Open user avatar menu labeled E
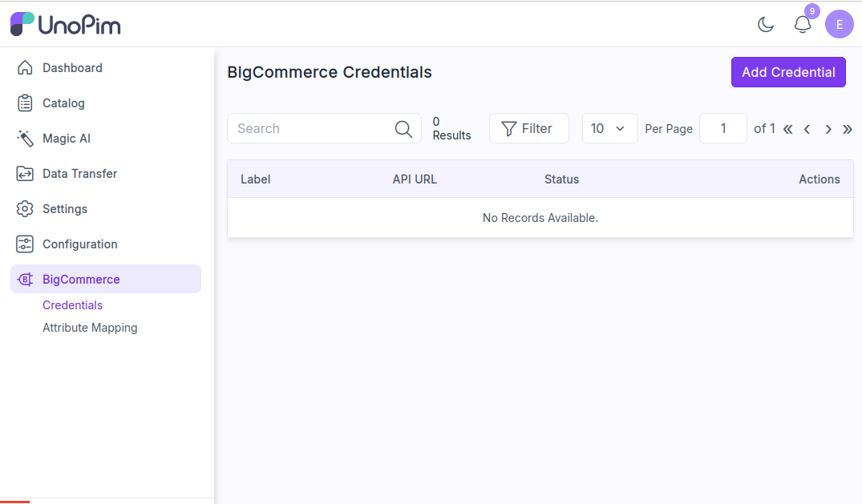Screen dimensions: 862x504 pos(839,24)
